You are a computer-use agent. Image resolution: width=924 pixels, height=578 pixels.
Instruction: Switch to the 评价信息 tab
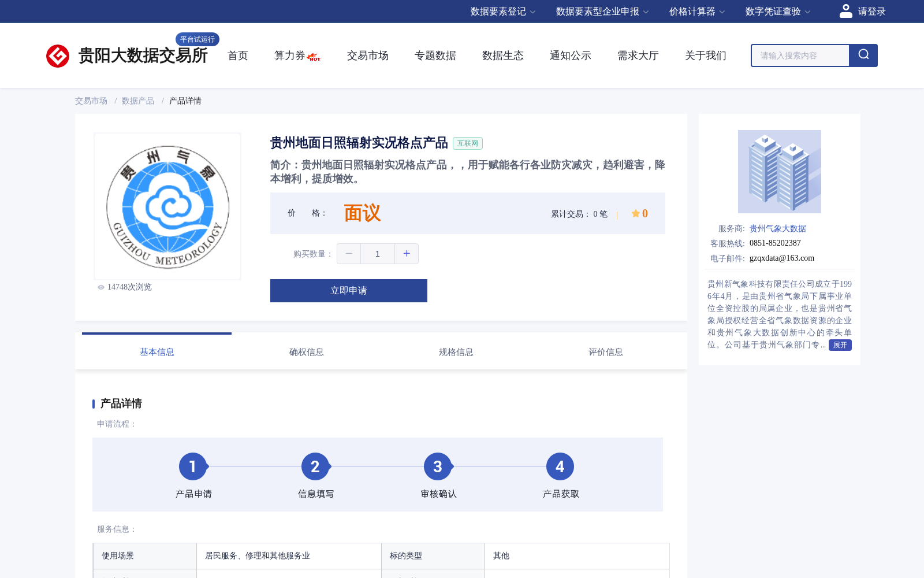(606, 352)
